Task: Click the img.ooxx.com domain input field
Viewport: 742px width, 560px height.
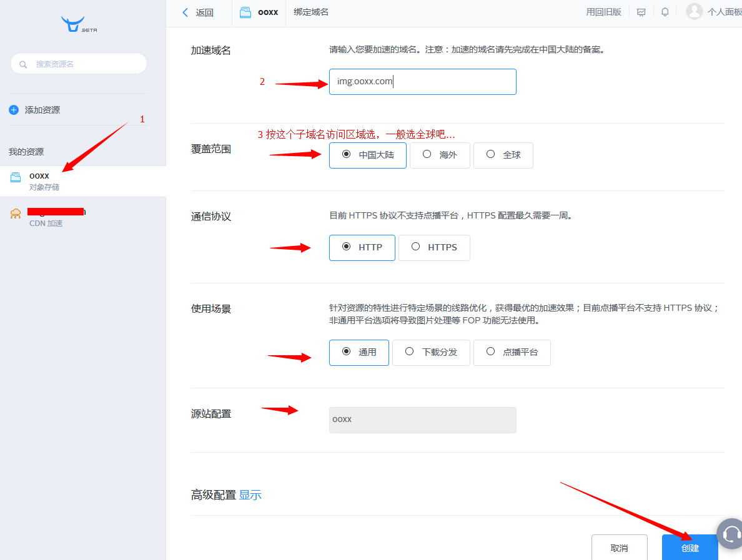Action: (422, 81)
